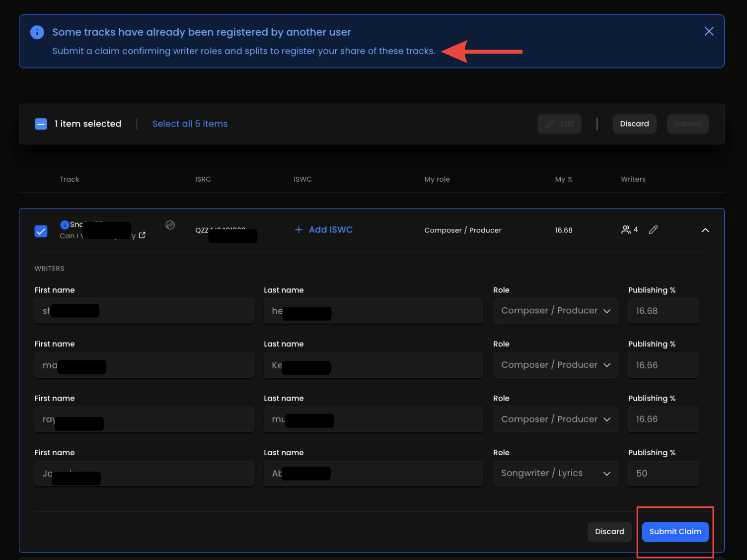Click the disc icon beside the track title
The image size is (747, 560).
(170, 225)
